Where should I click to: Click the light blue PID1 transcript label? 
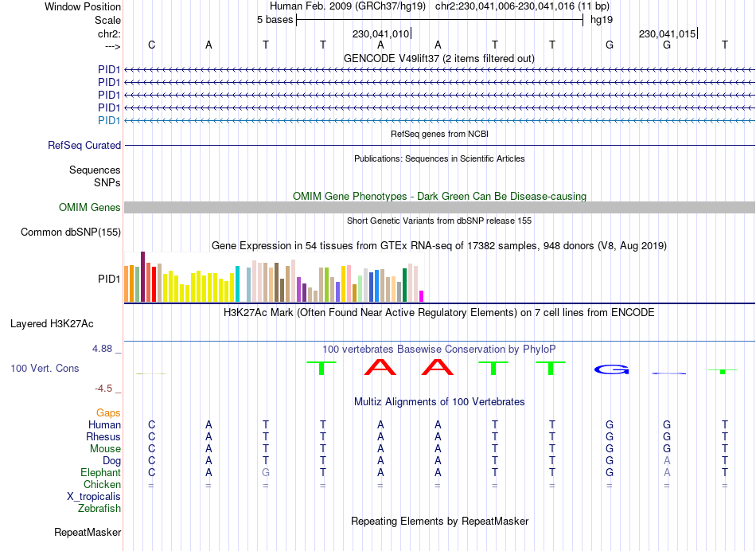(x=109, y=120)
